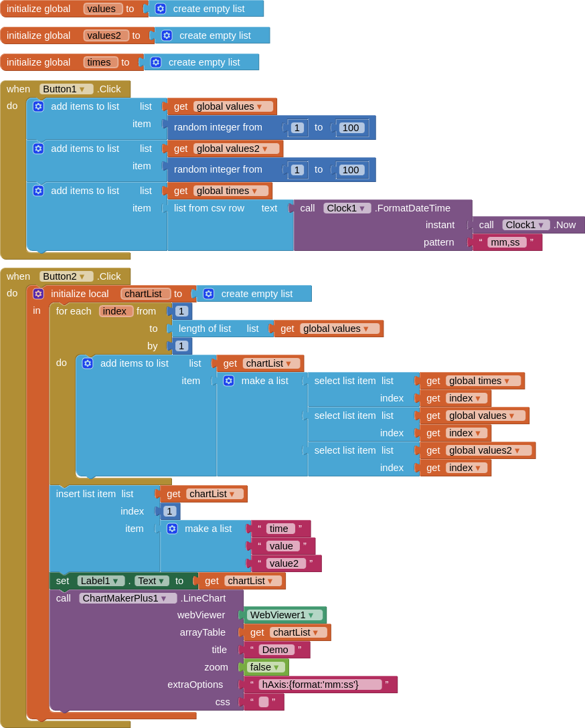Edit the for each 'by' number 1
Screen dimensions: 585x728
click(181, 346)
